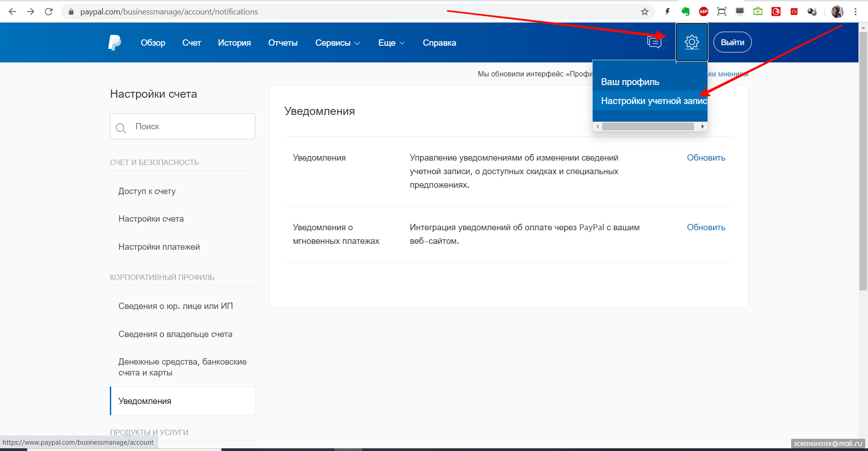Screen dimensions: 868x451
Task: Click the AdBlock Plus extension icon
Action: pyautogui.click(x=703, y=12)
